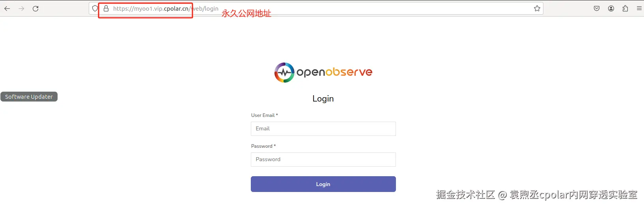
Task: Click the OpenObserve logo
Action: pyautogui.click(x=323, y=72)
